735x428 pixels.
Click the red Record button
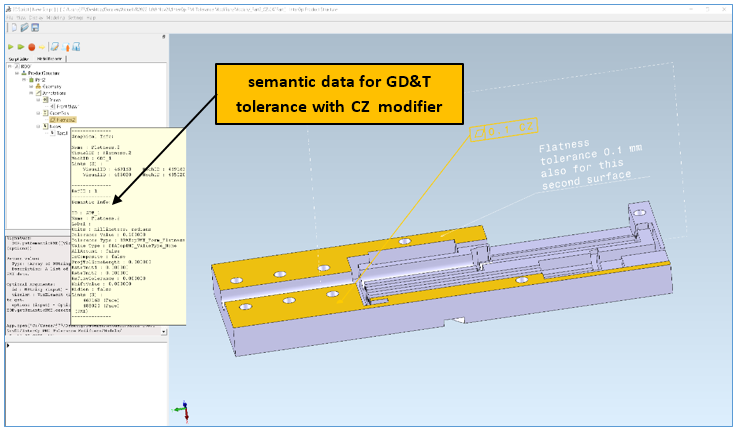point(32,46)
